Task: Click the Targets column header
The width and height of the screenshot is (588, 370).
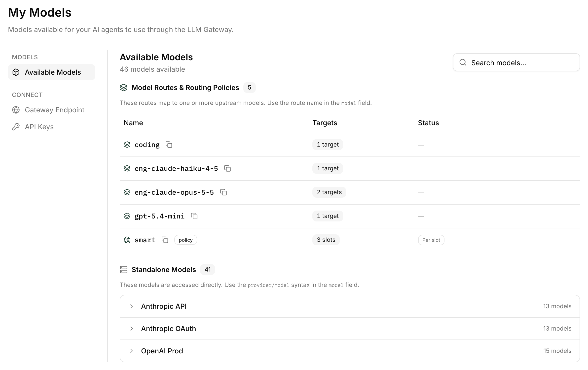Action: [325, 123]
